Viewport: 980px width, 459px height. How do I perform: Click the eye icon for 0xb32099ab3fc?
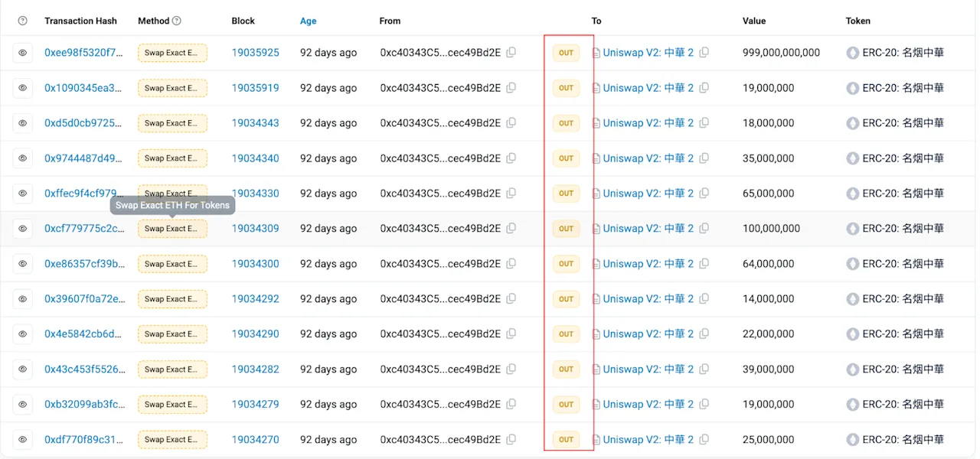click(22, 405)
